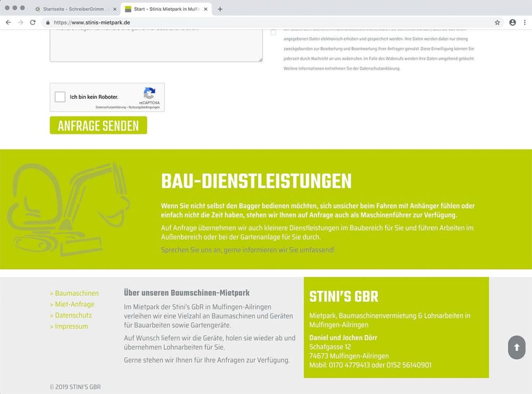
Task: Open the Datenschutz footer link
Action: (x=72, y=315)
